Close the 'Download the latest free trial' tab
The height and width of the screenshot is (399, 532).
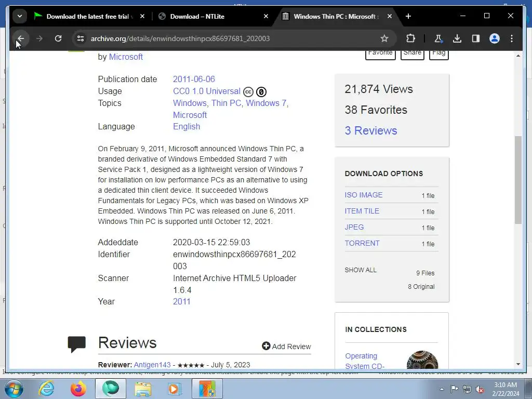142,16
